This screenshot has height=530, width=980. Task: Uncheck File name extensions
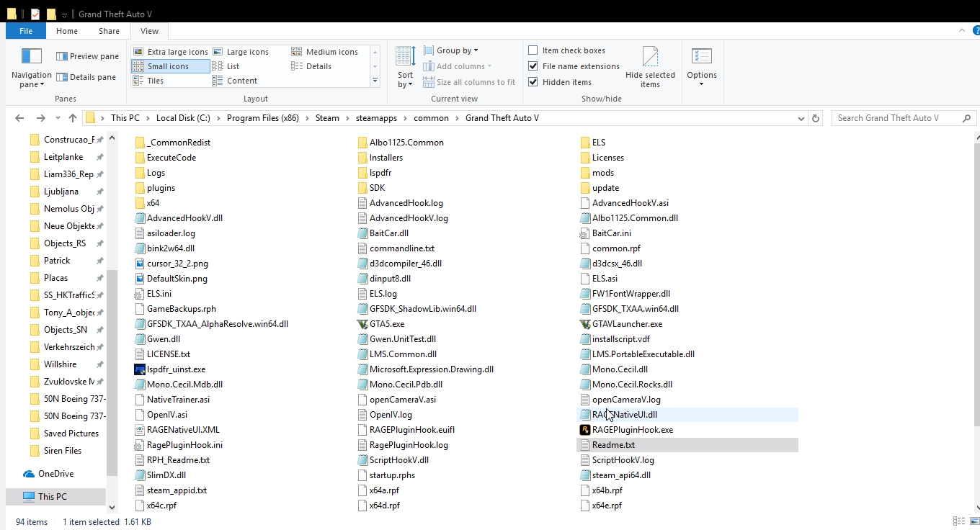533,66
